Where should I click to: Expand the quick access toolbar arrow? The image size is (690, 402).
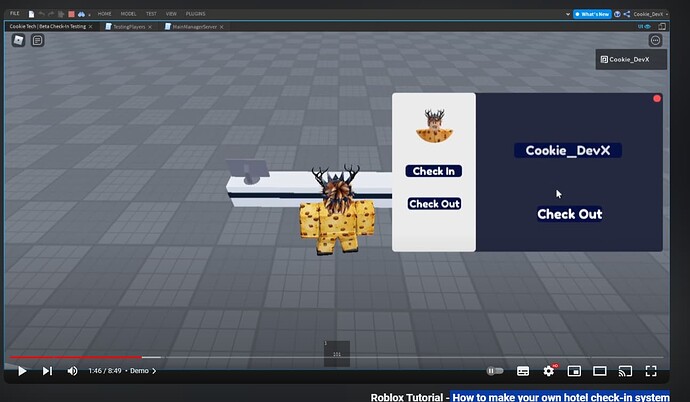coord(89,15)
